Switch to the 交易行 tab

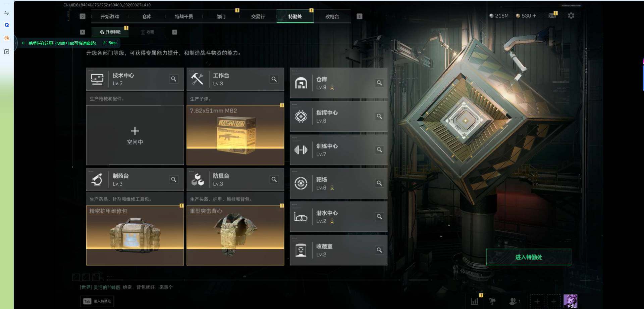[258, 16]
